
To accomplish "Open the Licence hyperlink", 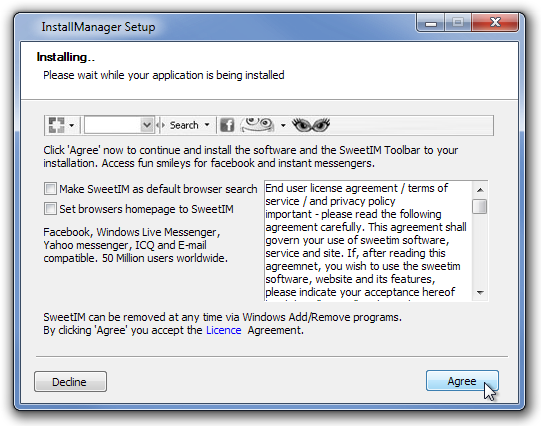I will [x=224, y=330].
